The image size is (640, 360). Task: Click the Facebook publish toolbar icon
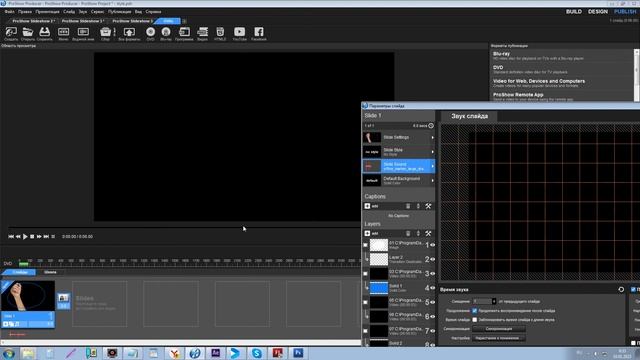[259, 32]
